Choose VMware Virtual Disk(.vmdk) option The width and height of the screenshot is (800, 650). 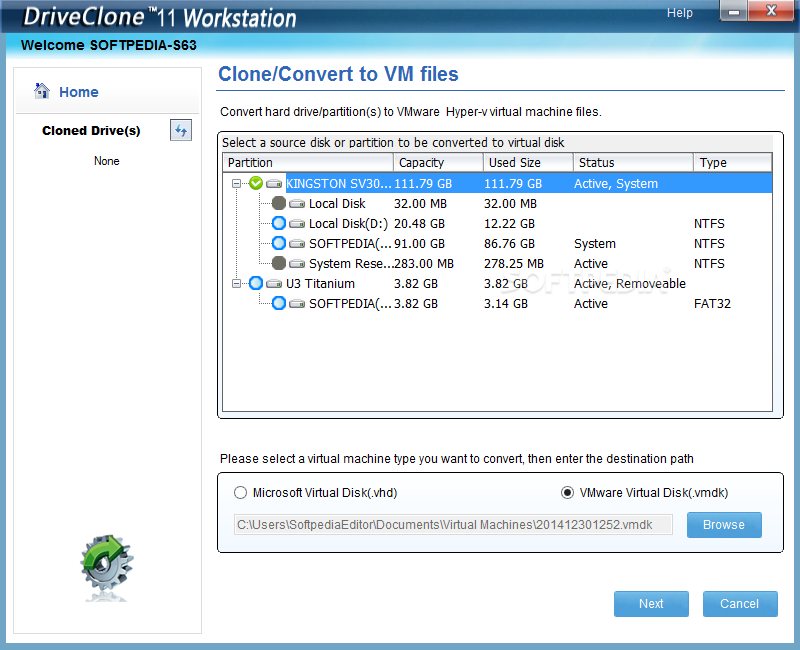pos(644,493)
